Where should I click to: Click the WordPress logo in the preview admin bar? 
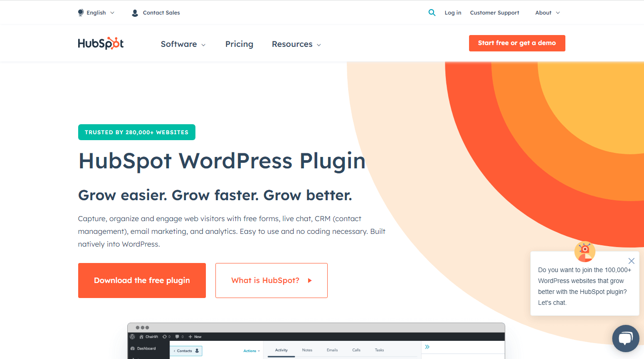(x=132, y=337)
